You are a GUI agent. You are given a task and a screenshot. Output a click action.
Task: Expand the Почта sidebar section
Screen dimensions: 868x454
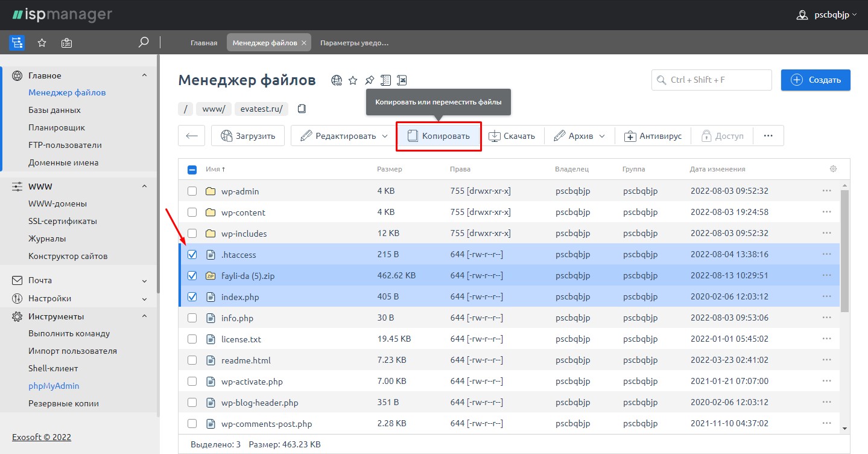click(144, 281)
